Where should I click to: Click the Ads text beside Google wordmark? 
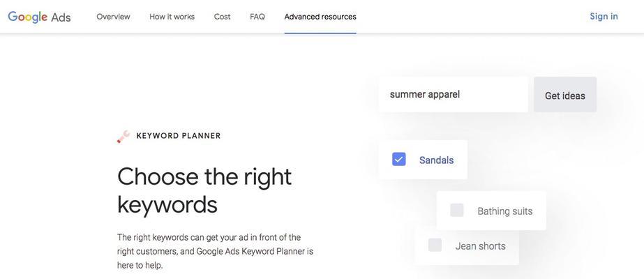click(61, 17)
